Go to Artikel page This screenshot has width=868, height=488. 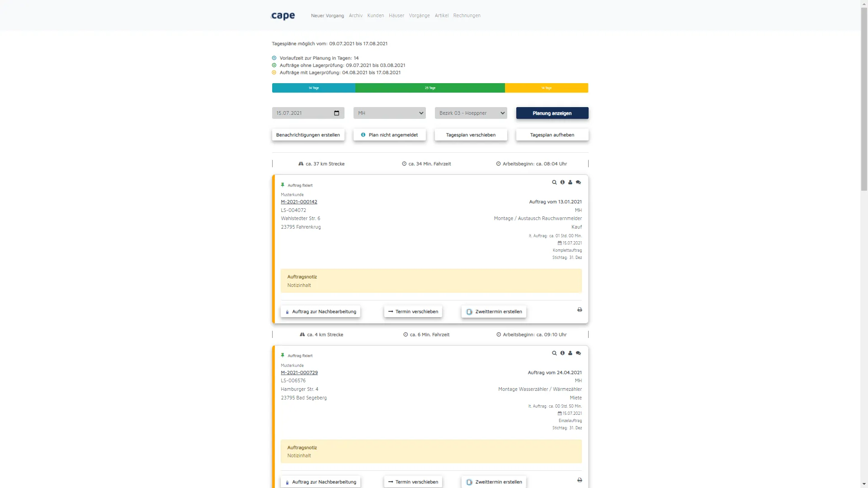click(x=442, y=15)
